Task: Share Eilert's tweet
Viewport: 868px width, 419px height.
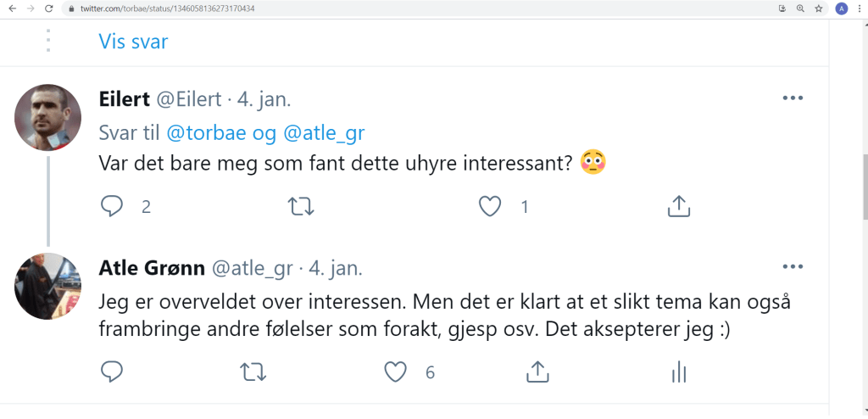Action: tap(679, 206)
